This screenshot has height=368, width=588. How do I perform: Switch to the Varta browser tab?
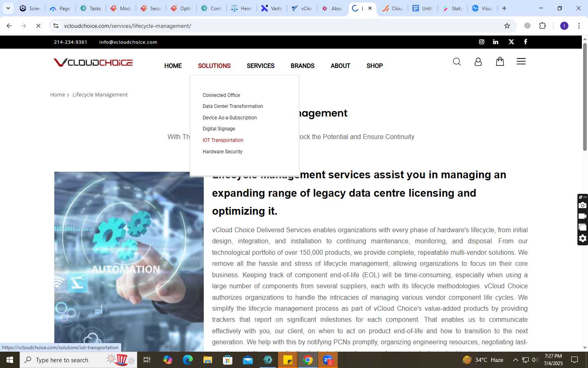pyautogui.click(x=272, y=8)
